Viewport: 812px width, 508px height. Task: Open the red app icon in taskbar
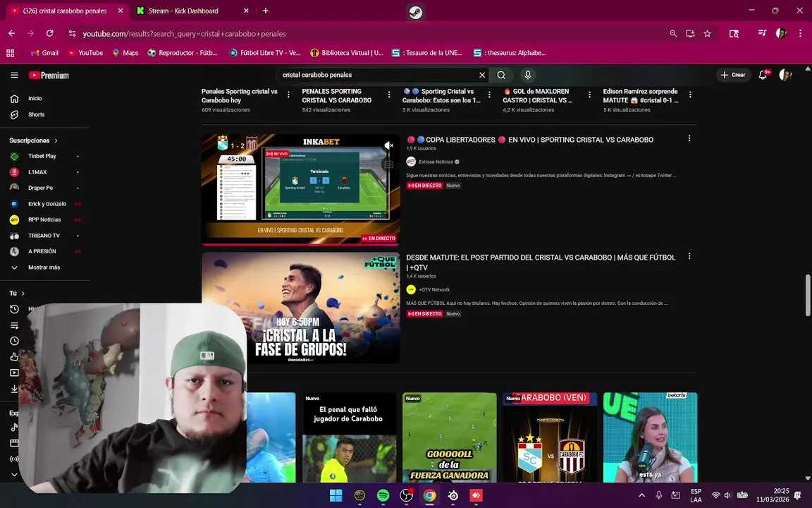tap(476, 495)
